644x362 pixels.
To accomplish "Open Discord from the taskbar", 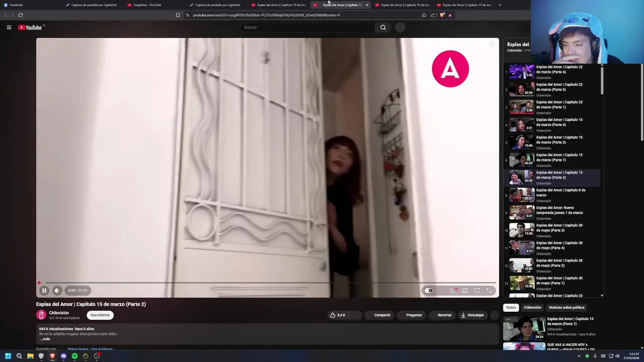I will (63, 356).
